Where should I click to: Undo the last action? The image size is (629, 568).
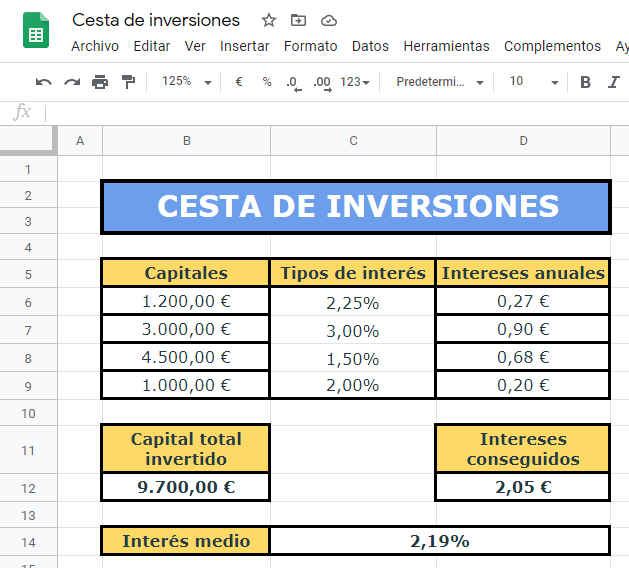(43, 82)
